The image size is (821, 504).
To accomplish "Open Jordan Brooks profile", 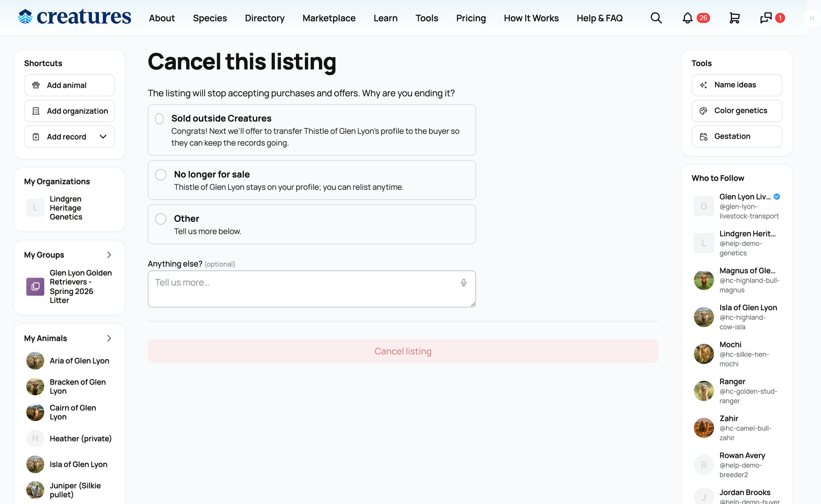I will click(x=745, y=492).
